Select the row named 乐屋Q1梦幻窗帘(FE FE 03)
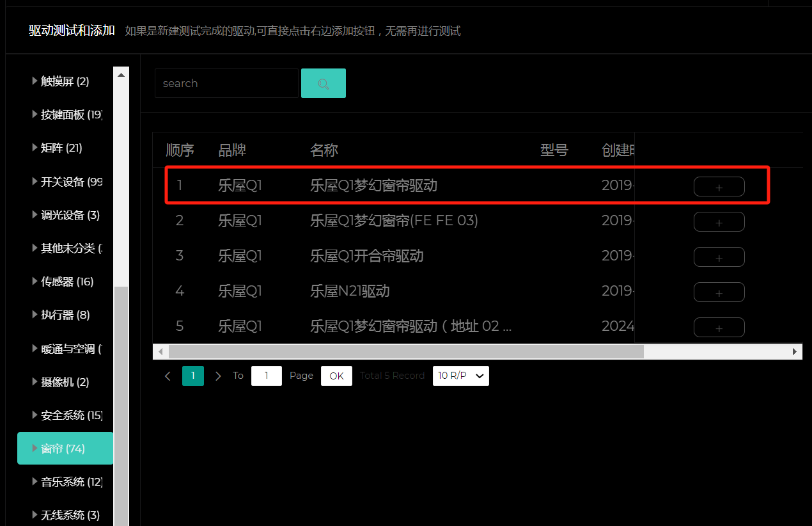The height and width of the screenshot is (526, 812). [x=478, y=221]
